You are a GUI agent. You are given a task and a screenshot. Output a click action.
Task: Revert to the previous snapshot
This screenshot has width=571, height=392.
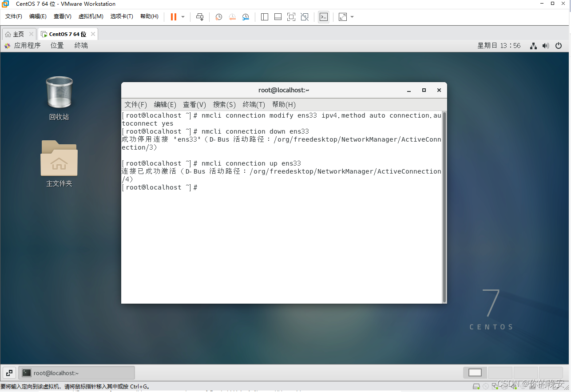pos(232,17)
